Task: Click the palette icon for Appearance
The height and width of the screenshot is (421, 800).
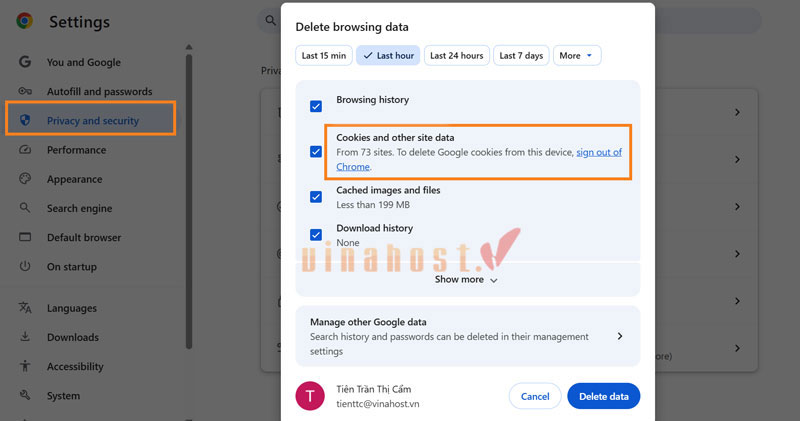Action: tap(24, 179)
